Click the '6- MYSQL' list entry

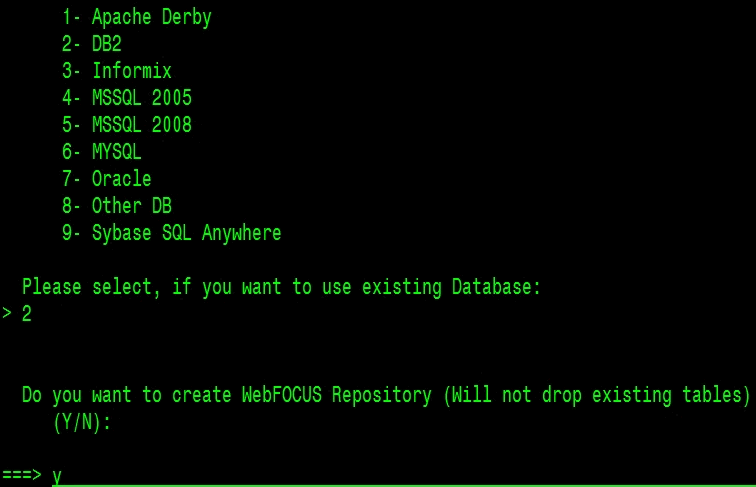tap(102, 152)
